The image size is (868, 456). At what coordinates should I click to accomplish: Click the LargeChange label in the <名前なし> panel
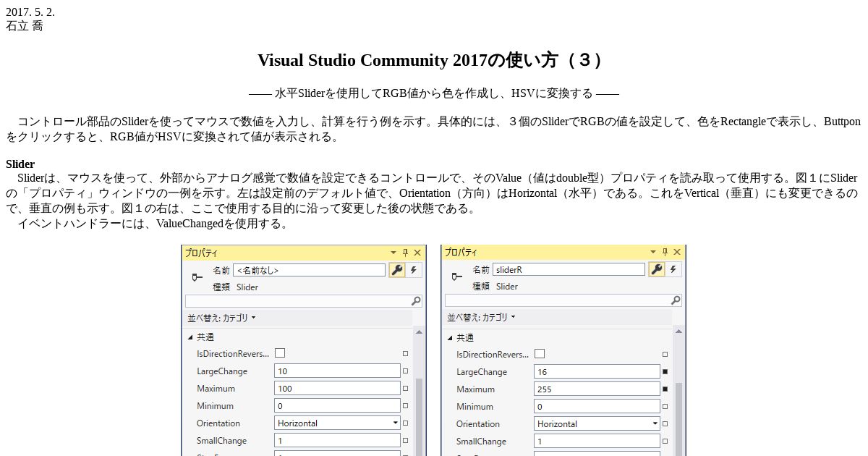[x=222, y=371]
